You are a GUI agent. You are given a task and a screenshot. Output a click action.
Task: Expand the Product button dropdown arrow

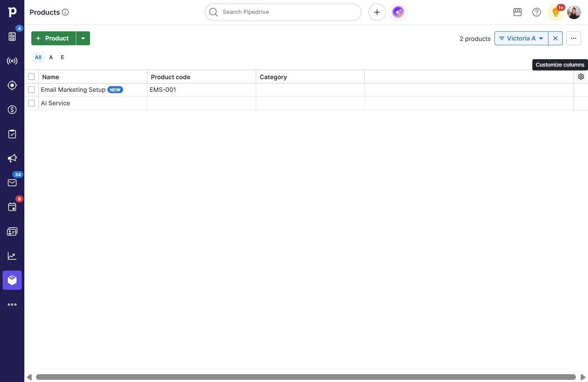[83, 38]
